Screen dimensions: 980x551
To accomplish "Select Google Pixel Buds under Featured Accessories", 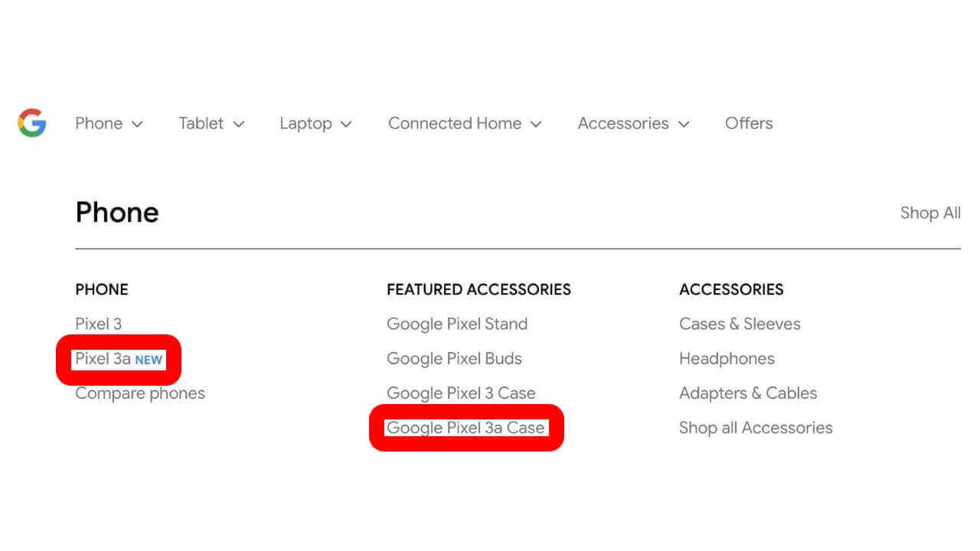I will [x=454, y=358].
